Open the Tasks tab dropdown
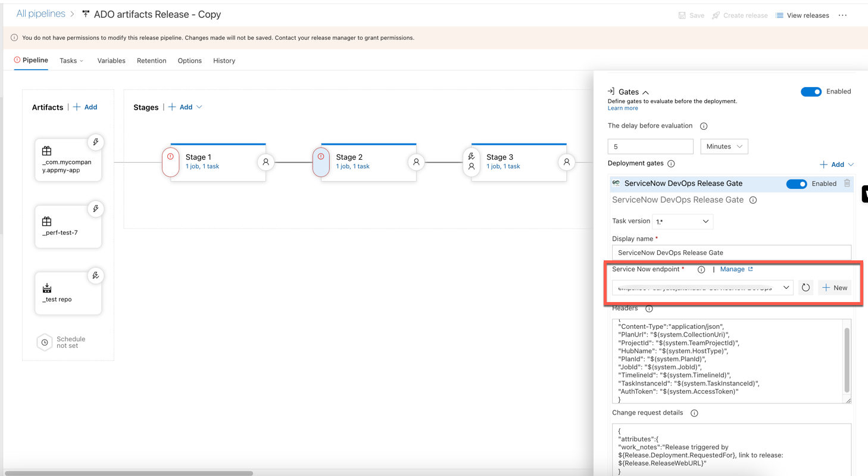Image resolution: width=868 pixels, height=476 pixels. point(71,61)
